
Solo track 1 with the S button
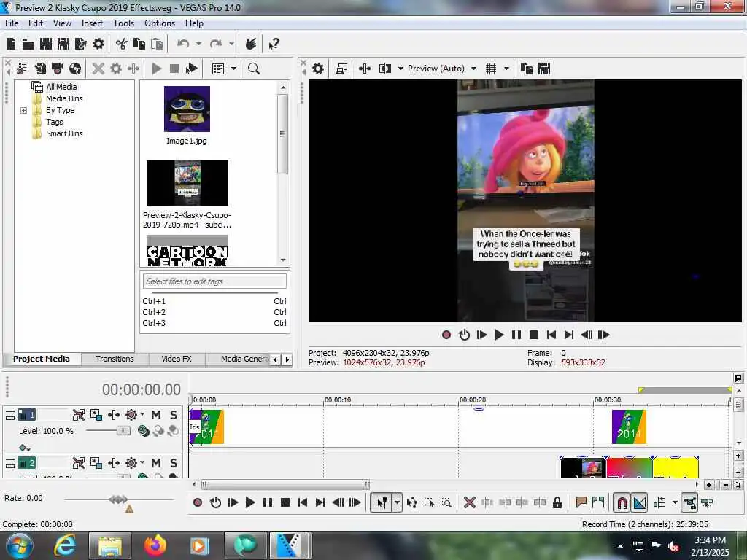tap(174, 415)
